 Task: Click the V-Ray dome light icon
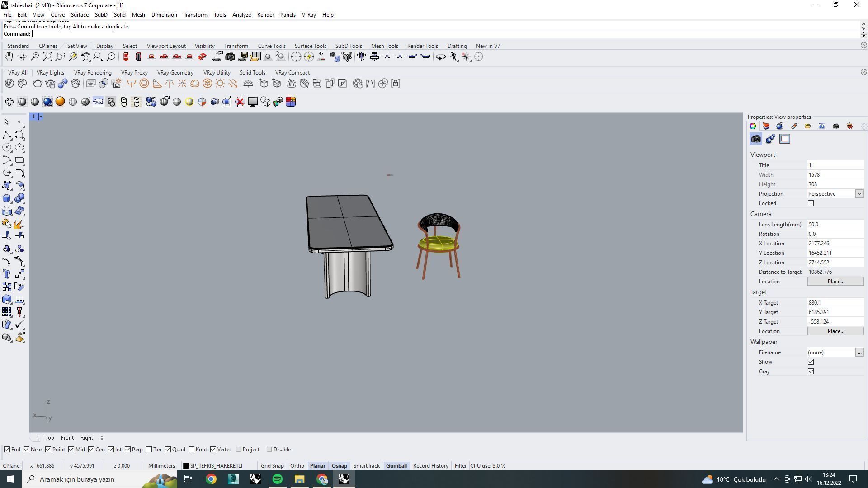[195, 83]
